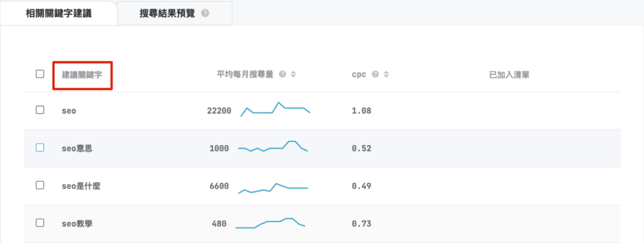Click the keyword seo意思

(x=77, y=149)
